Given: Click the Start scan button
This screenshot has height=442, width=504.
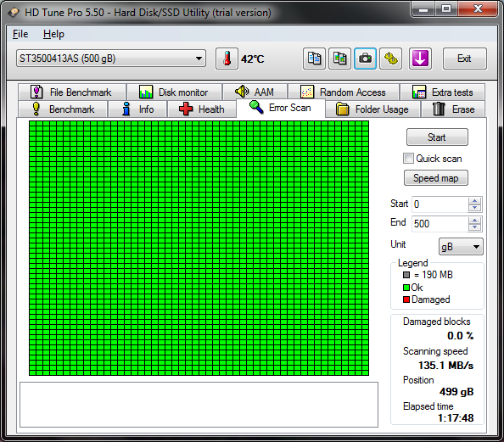Looking at the screenshot, I should [x=437, y=137].
